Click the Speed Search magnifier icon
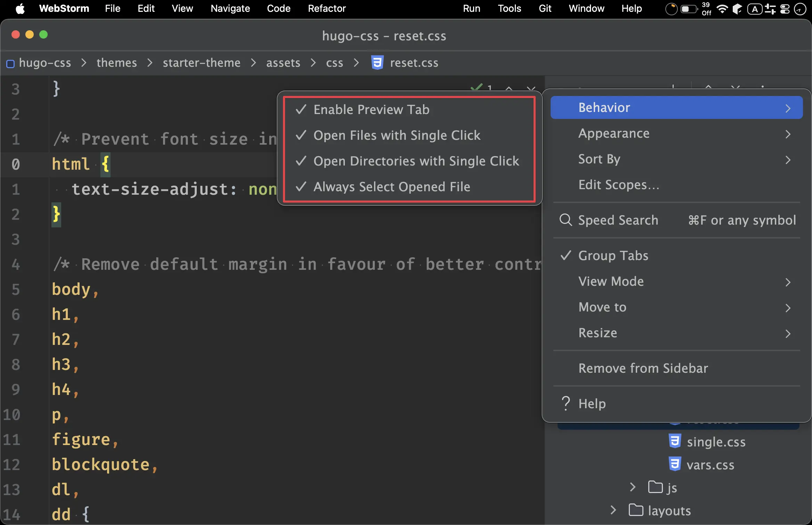Screen dimensions: 812x525 point(566,220)
